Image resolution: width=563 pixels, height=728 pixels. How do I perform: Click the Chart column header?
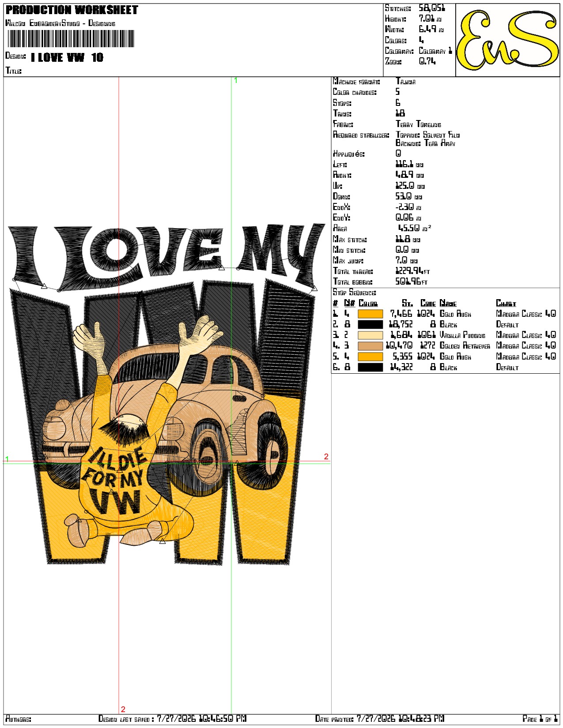506,303
